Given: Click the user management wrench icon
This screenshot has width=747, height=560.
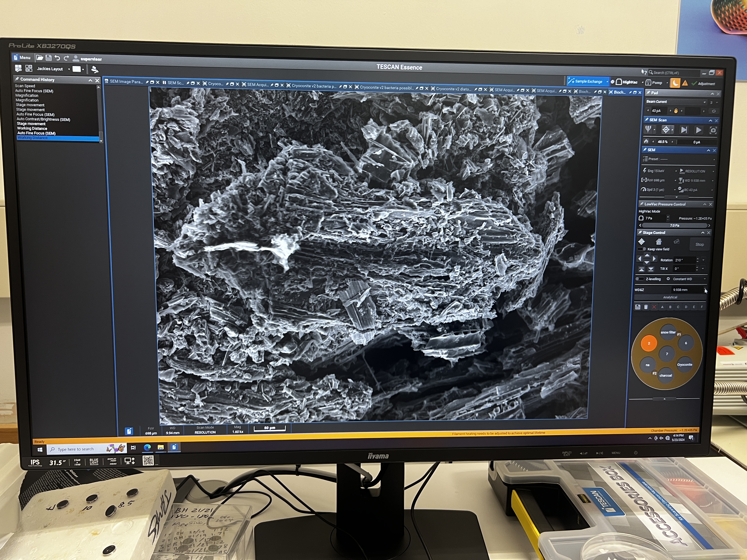Looking at the screenshot, I should click(x=95, y=69).
